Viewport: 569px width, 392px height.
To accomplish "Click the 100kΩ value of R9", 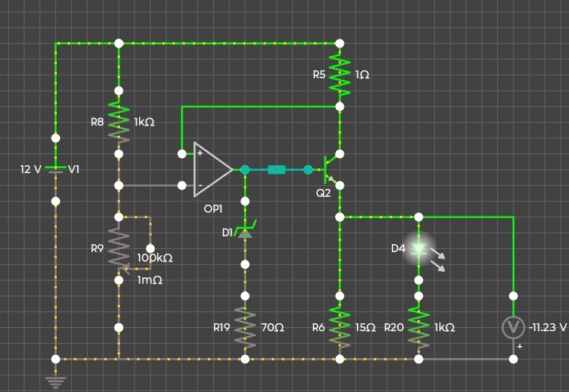I will tap(155, 258).
